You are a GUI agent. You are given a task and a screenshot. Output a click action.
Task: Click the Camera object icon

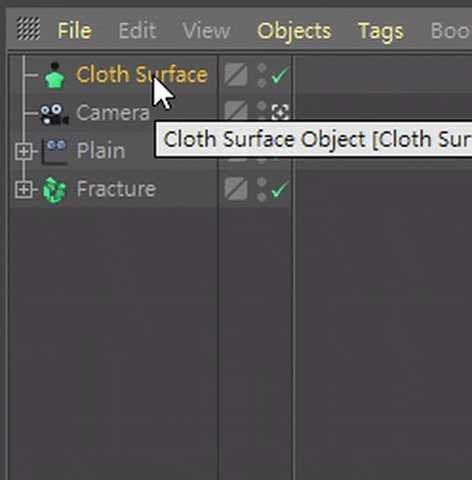[54, 114]
